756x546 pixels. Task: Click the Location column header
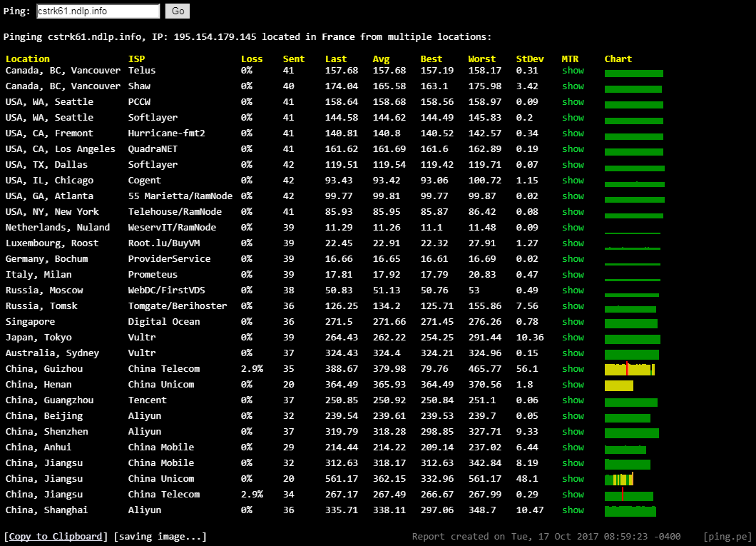pyautogui.click(x=28, y=59)
